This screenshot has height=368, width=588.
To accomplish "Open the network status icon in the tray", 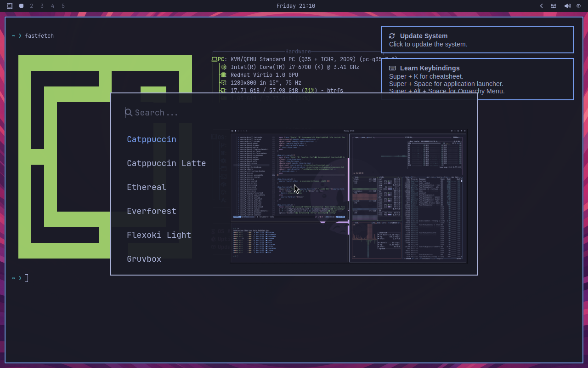I will [553, 6].
